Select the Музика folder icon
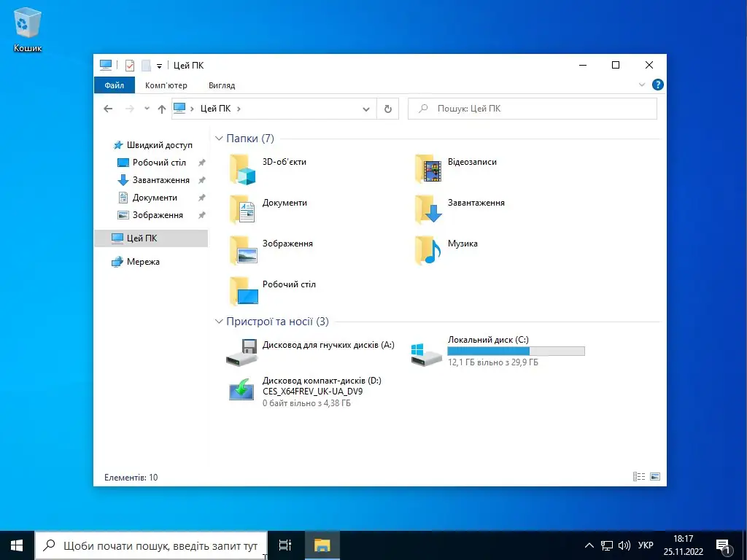 tap(427, 251)
